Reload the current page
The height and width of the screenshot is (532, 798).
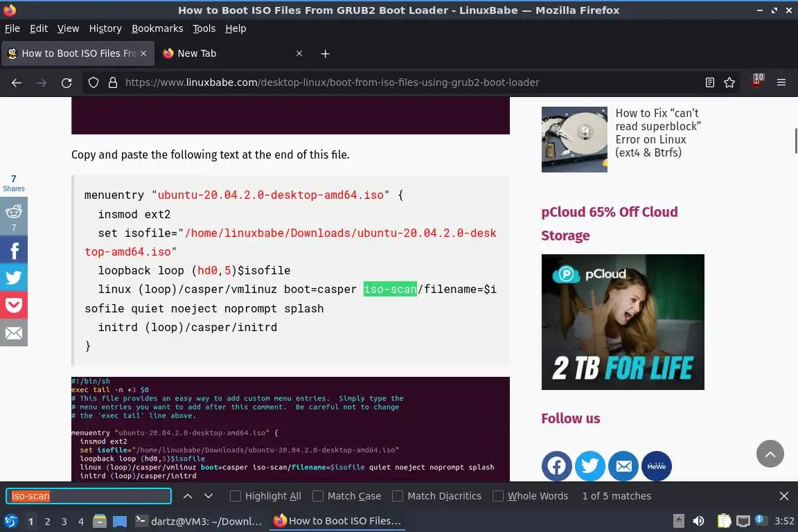pyautogui.click(x=66, y=82)
